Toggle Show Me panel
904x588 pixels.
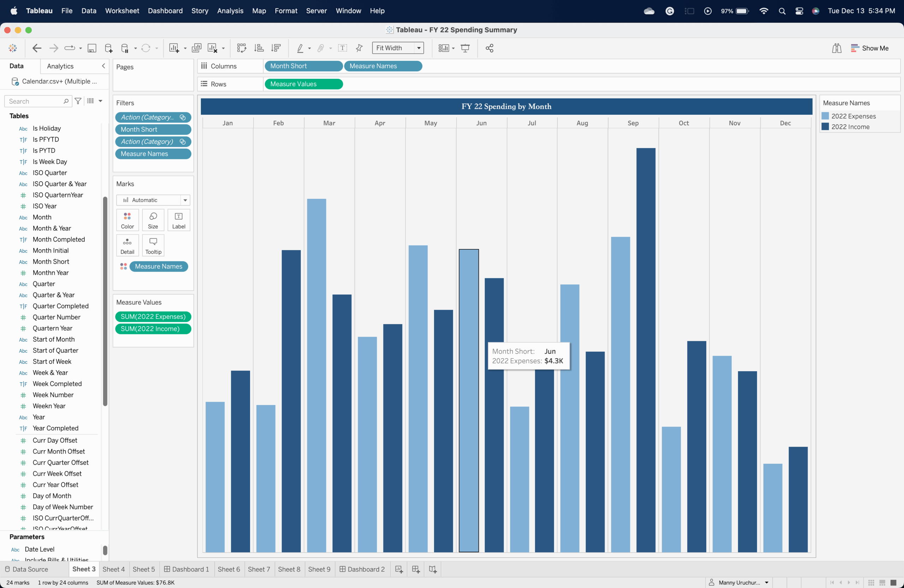pos(869,48)
